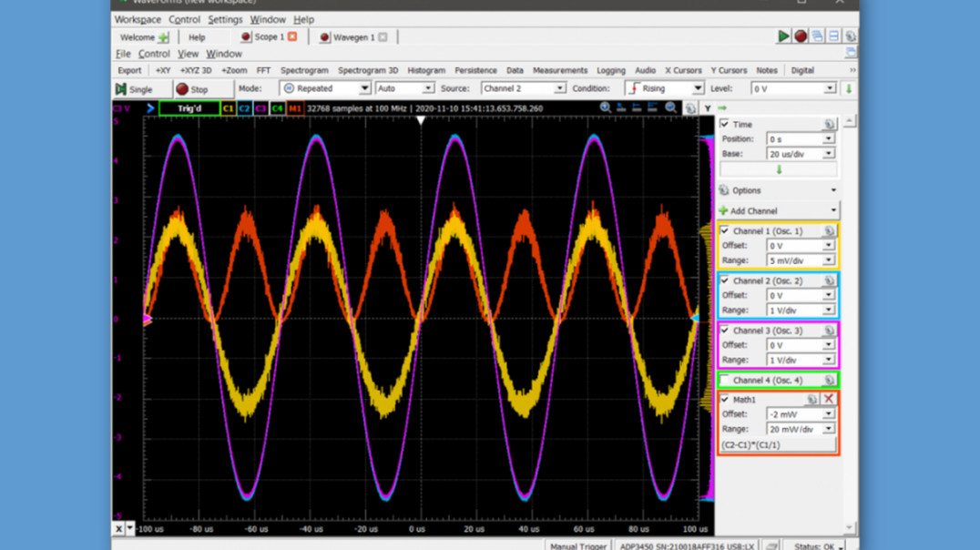Screen dimensions: 980x550
Task: Click the stacked windows layout icon
Action: pos(817,36)
